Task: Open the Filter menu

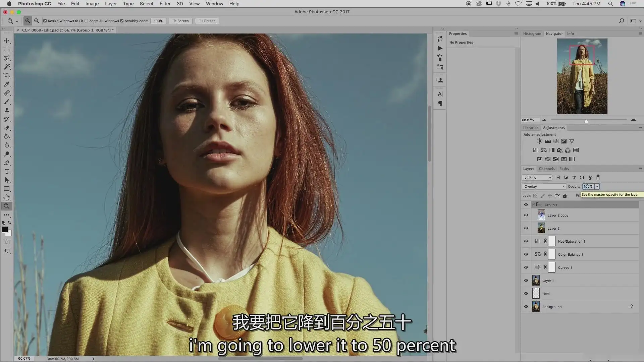Action: click(x=165, y=4)
